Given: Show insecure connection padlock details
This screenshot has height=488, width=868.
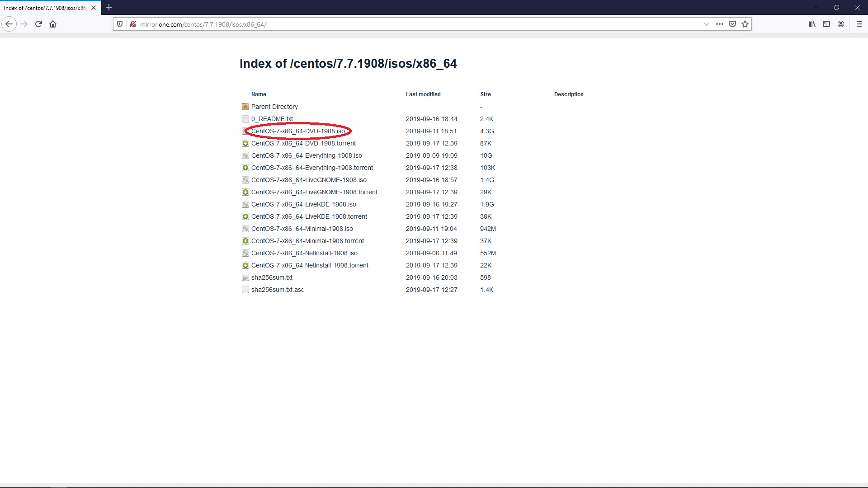Looking at the screenshot, I should (132, 24).
